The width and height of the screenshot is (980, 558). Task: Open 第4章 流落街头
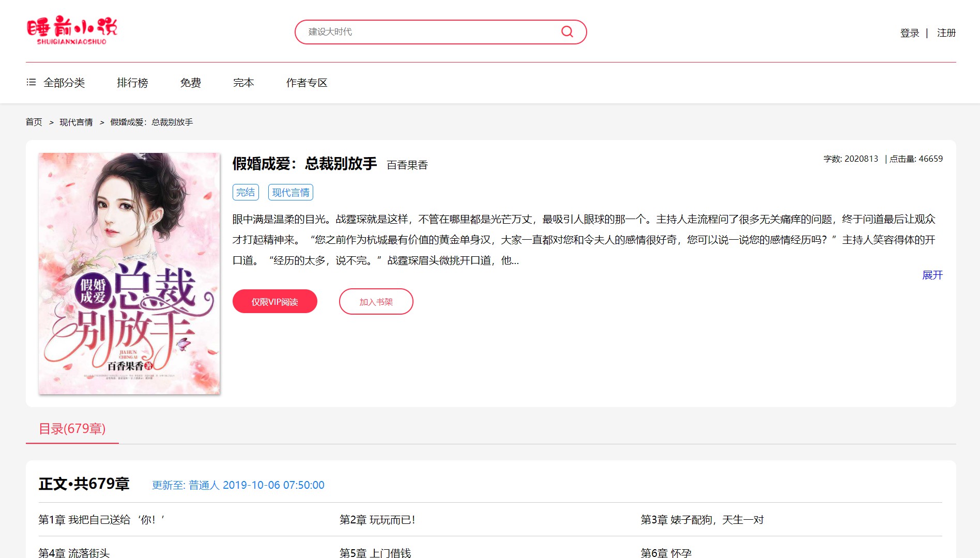point(74,552)
